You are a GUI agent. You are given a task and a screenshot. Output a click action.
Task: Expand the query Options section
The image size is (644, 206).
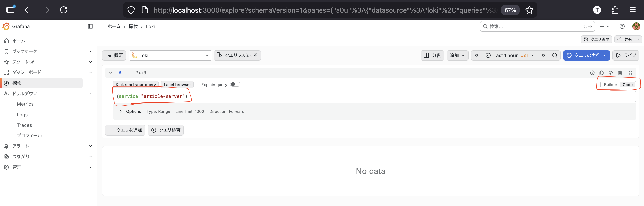(x=121, y=111)
